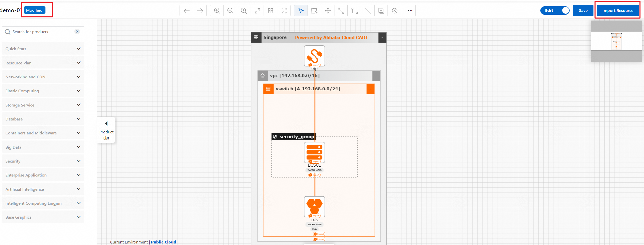
Task: Click the import badge under eip icon
Action: coord(314,65)
